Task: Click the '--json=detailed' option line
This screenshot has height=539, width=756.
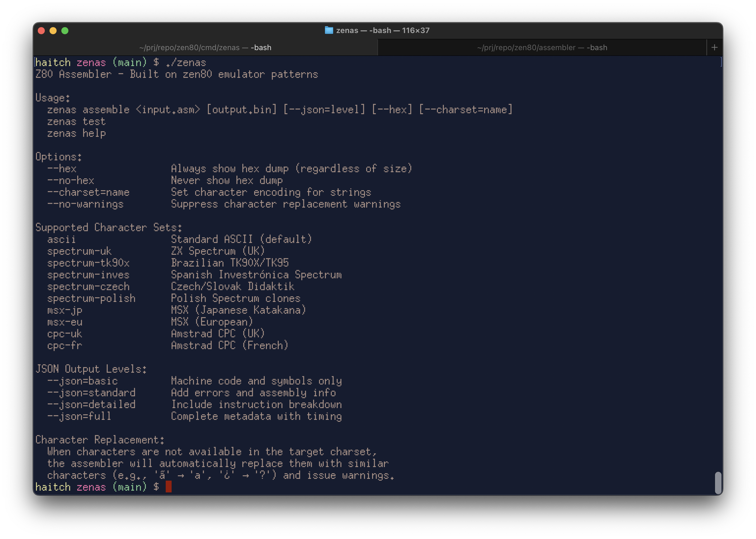Action: click(91, 404)
